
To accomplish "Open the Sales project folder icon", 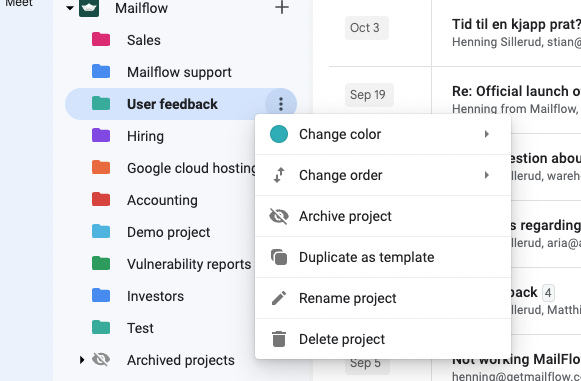I will pyautogui.click(x=101, y=39).
